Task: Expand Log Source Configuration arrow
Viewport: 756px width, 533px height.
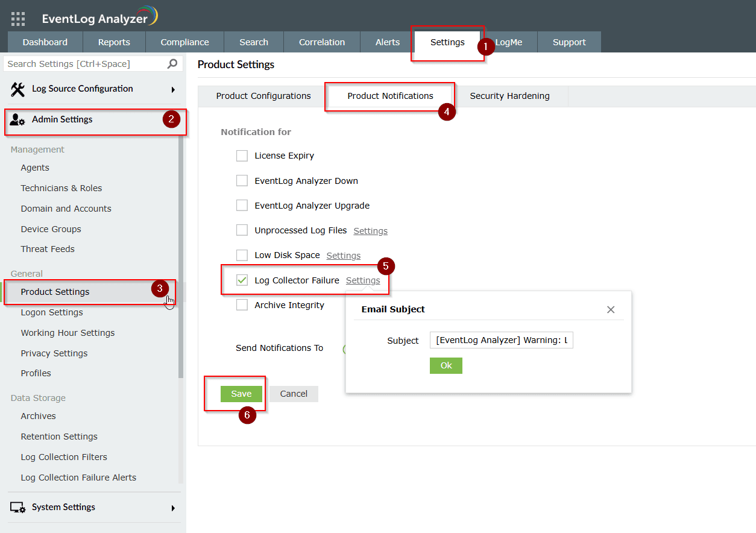Action: (x=173, y=89)
